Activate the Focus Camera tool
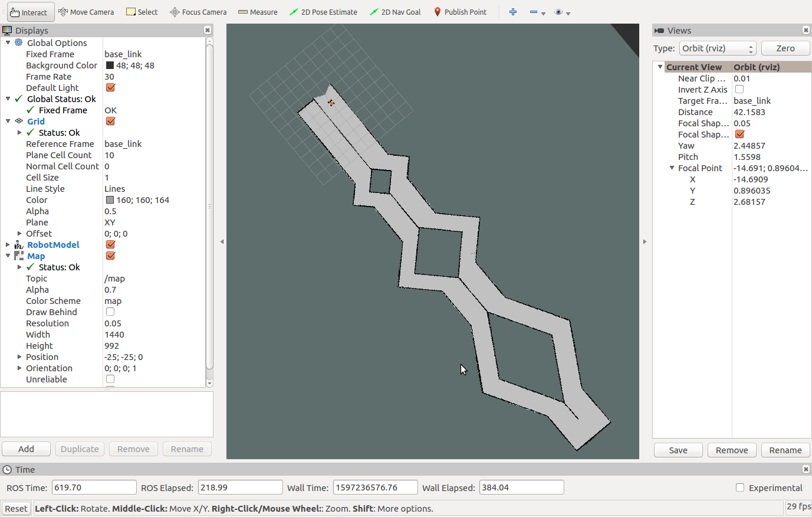The width and height of the screenshot is (812, 517). click(198, 12)
